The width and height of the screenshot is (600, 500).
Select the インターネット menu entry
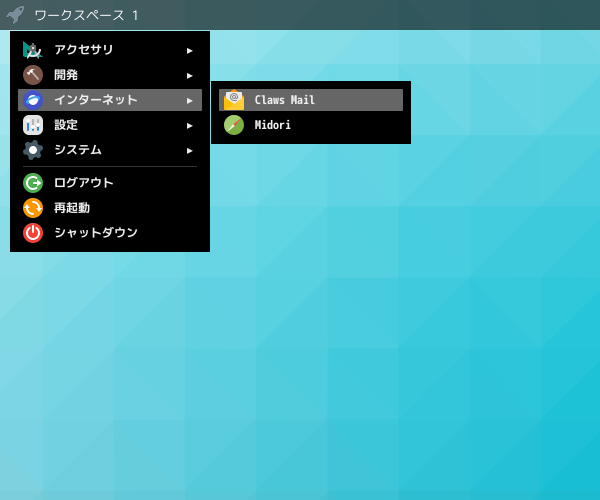[110, 100]
